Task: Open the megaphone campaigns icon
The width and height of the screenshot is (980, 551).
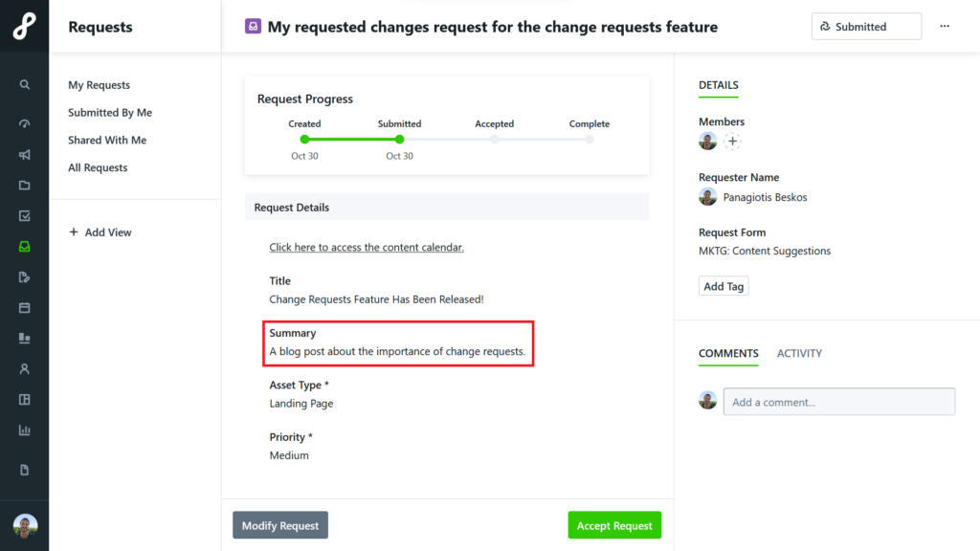Action: click(24, 154)
